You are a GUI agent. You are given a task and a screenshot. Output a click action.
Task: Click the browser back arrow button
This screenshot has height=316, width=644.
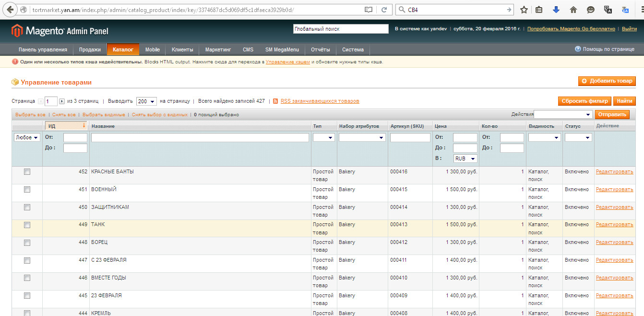10,10
